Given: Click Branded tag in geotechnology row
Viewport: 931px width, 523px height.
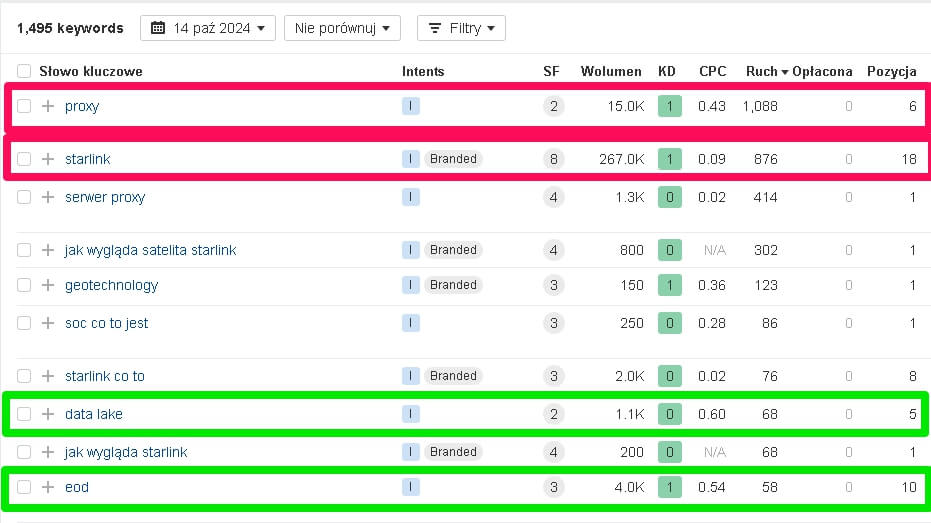Looking at the screenshot, I should [x=453, y=285].
